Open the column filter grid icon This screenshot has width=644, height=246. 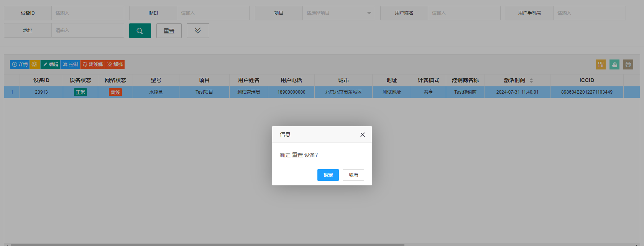[x=601, y=64]
